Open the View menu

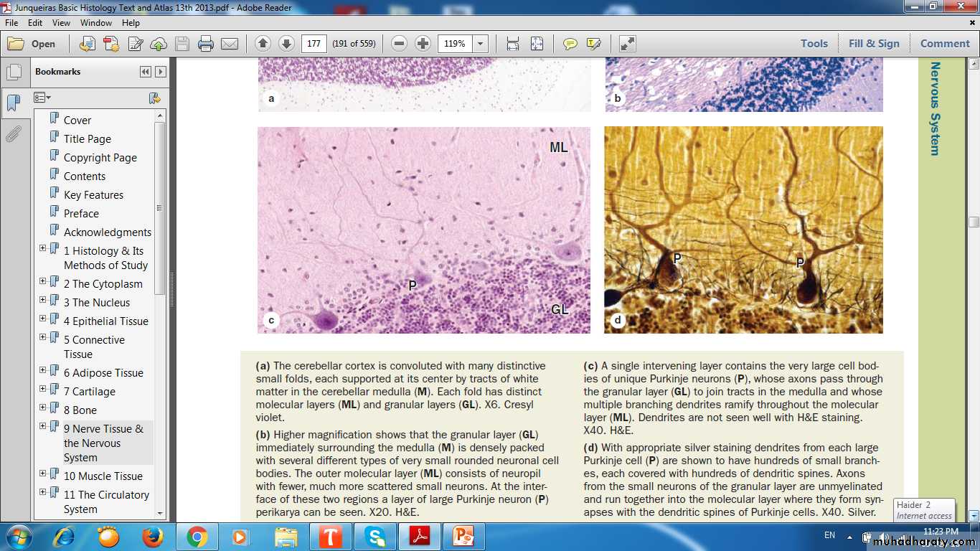point(61,23)
